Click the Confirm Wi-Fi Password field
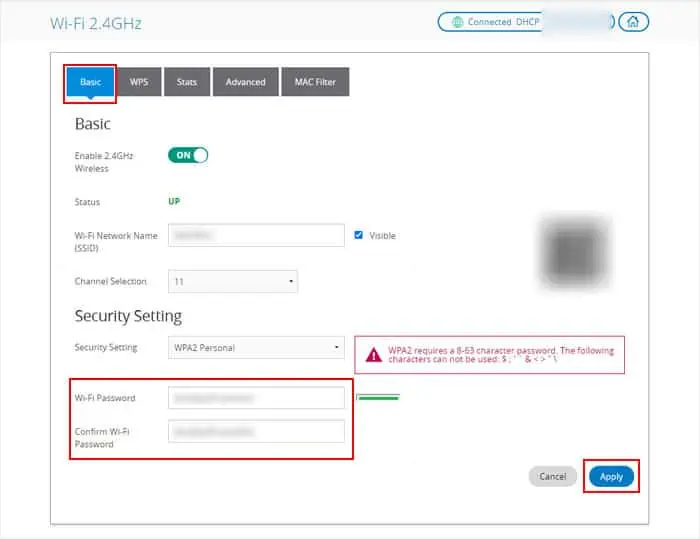Screen dimensions: 700x539 click(256, 431)
